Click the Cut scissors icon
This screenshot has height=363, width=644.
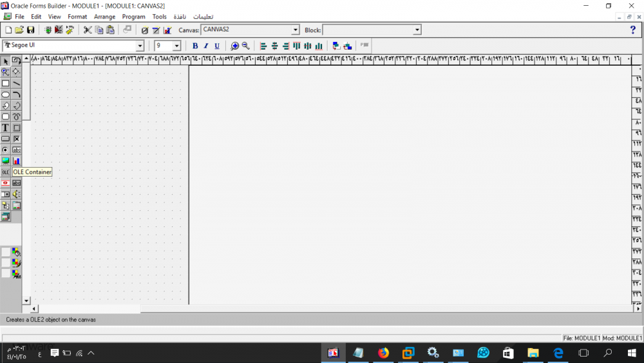click(88, 30)
